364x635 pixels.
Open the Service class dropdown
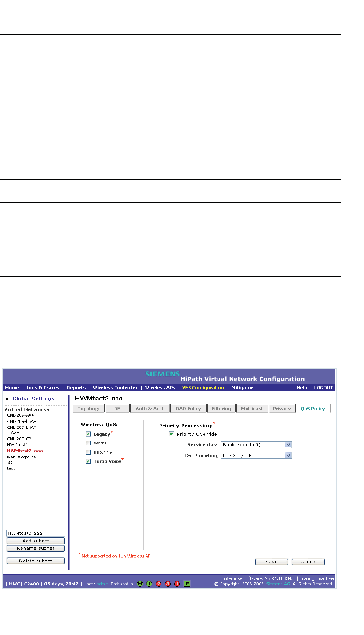coord(256,444)
